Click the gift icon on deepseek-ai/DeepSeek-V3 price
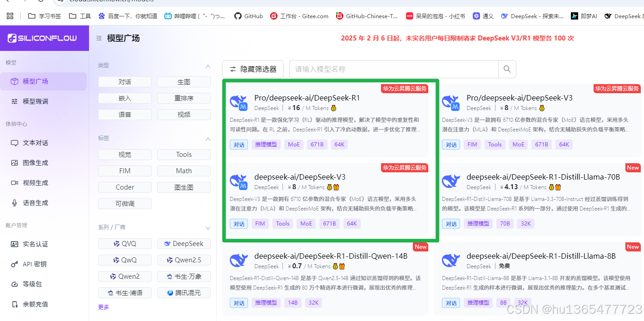This screenshot has width=644, height=321. tap(336, 187)
